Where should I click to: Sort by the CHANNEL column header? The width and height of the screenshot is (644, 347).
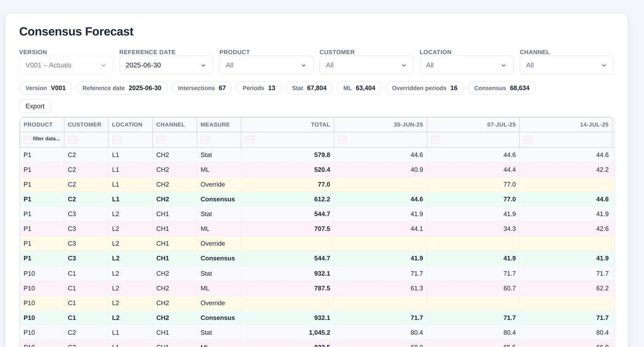[174, 125]
